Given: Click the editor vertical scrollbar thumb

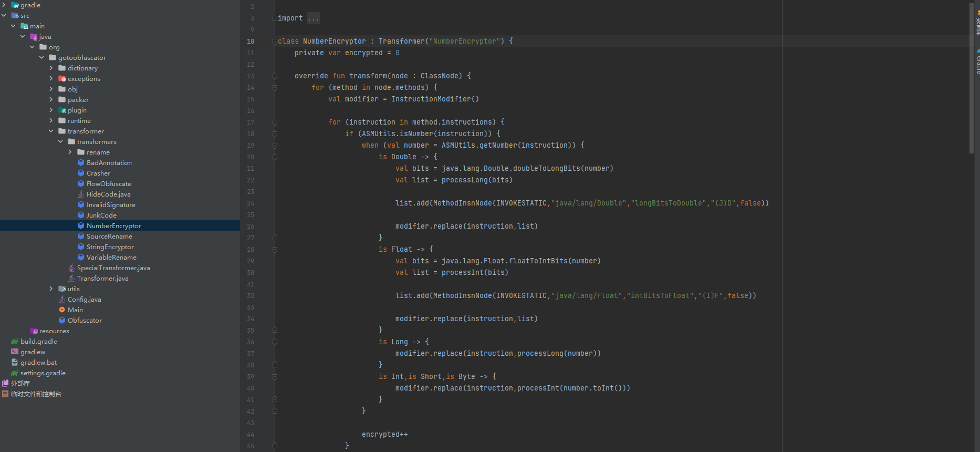Looking at the screenshot, I should click(971, 78).
